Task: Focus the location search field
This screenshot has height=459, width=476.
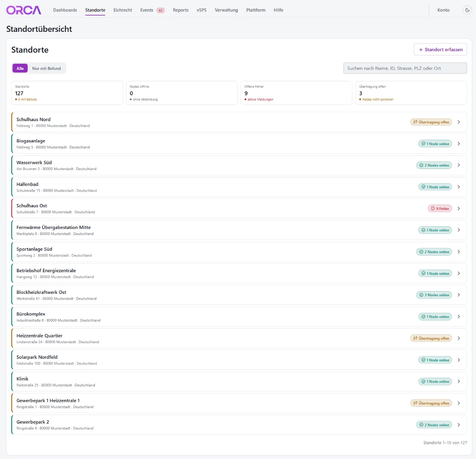Action: (405, 68)
